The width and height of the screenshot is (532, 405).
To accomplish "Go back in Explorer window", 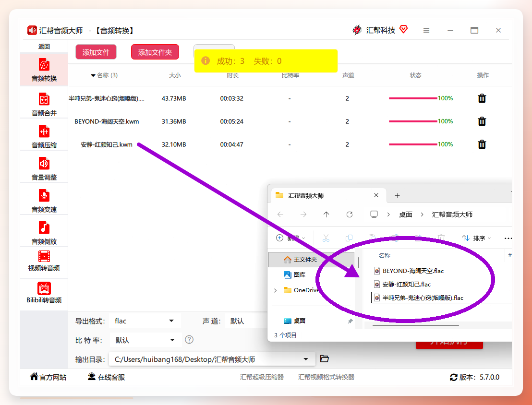I will point(280,214).
